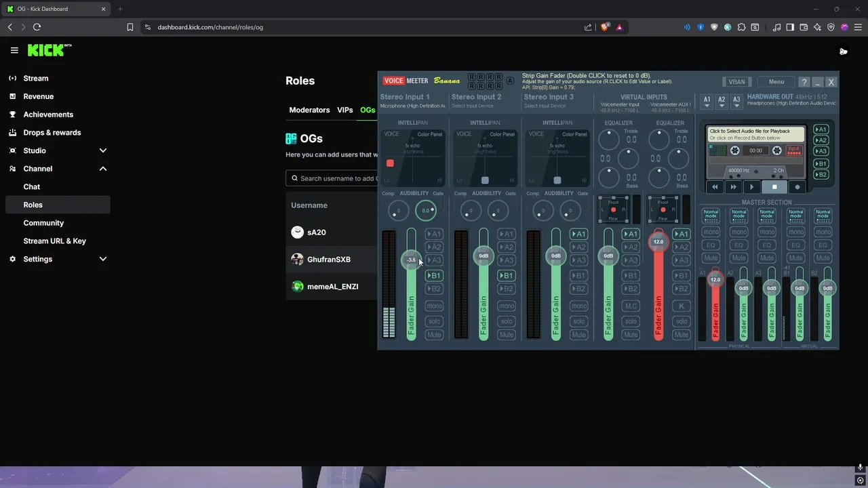Screen dimensions: 868x488
Task: Start recording with the cassette record button
Action: (797, 186)
